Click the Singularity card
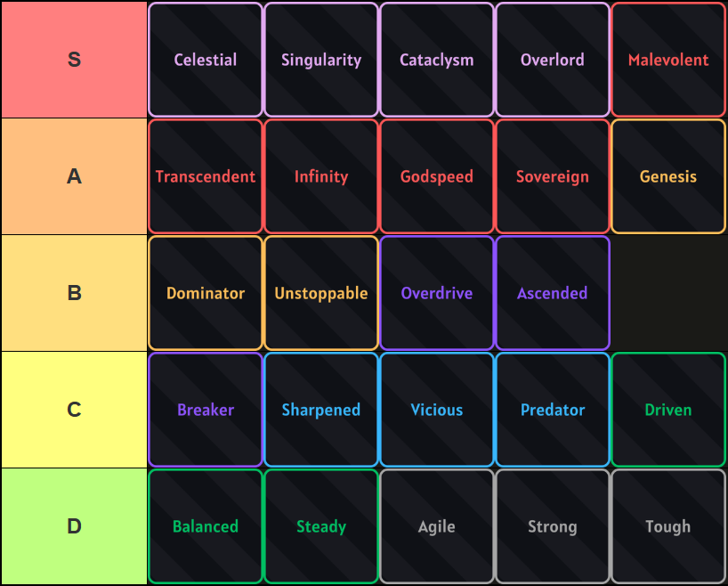Screen dimensions: 728x586 [x=320, y=60]
